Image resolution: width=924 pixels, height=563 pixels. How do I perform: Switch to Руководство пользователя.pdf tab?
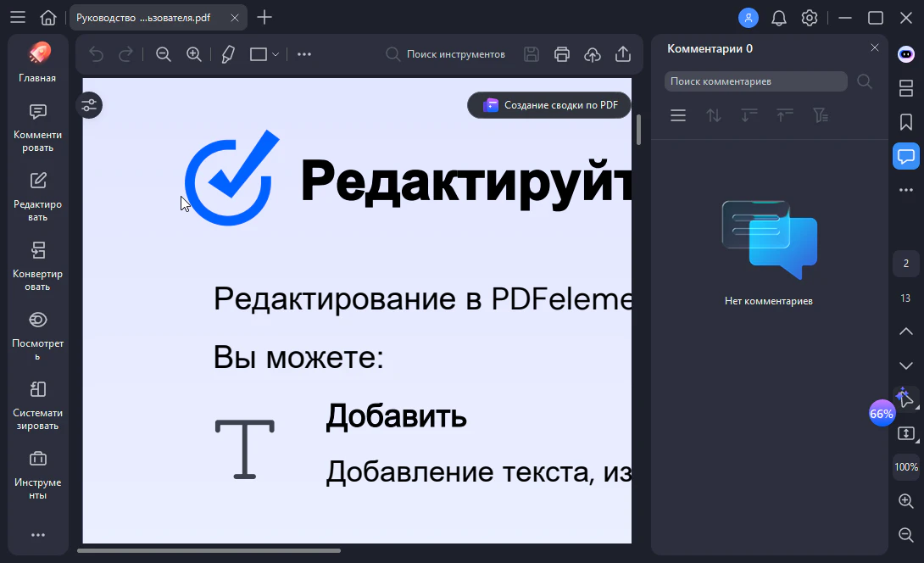[144, 18]
